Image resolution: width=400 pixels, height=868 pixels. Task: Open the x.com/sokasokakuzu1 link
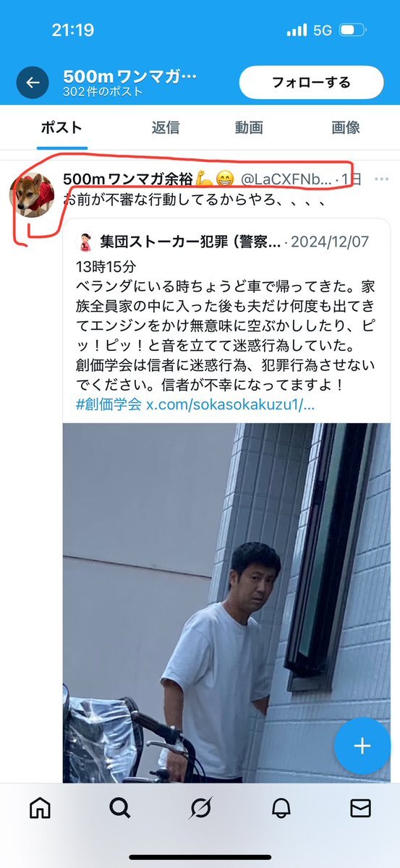(x=231, y=404)
